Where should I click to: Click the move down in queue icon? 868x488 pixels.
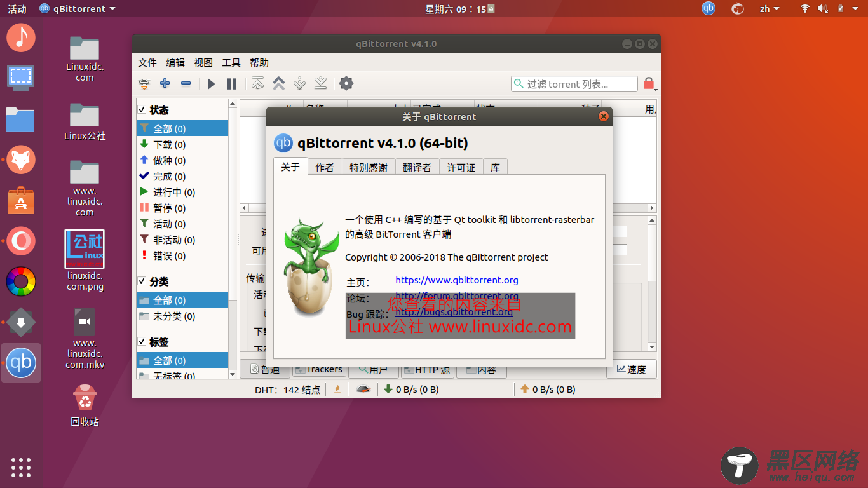click(299, 83)
